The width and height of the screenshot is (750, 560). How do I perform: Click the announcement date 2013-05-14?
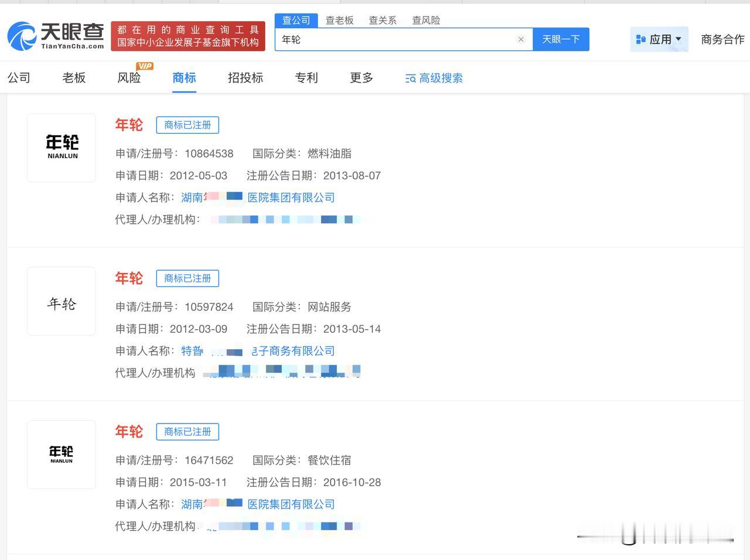352,329
